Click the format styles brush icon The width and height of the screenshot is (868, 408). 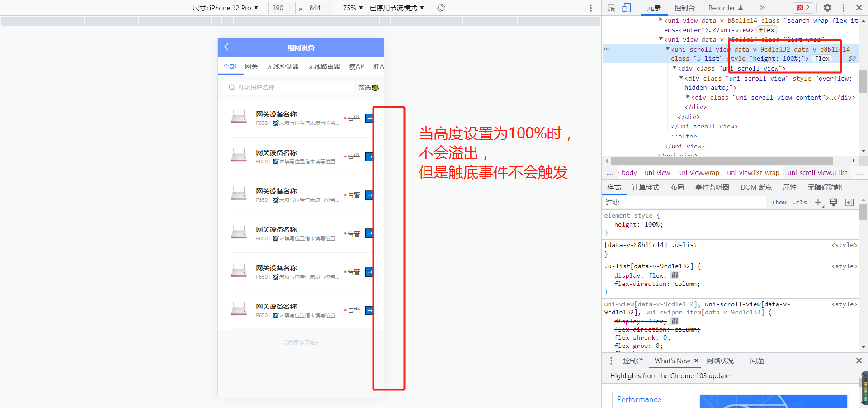(x=833, y=202)
